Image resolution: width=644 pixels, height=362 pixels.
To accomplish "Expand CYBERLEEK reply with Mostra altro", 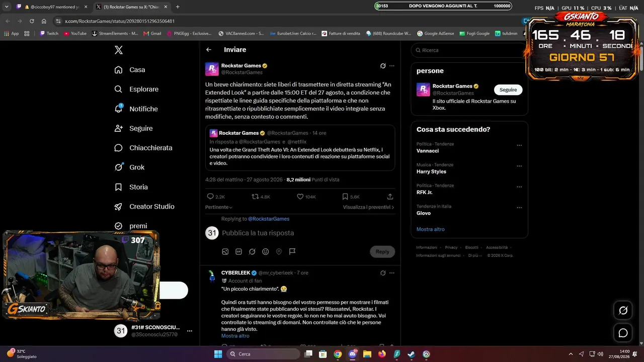I will pyautogui.click(x=235, y=336).
